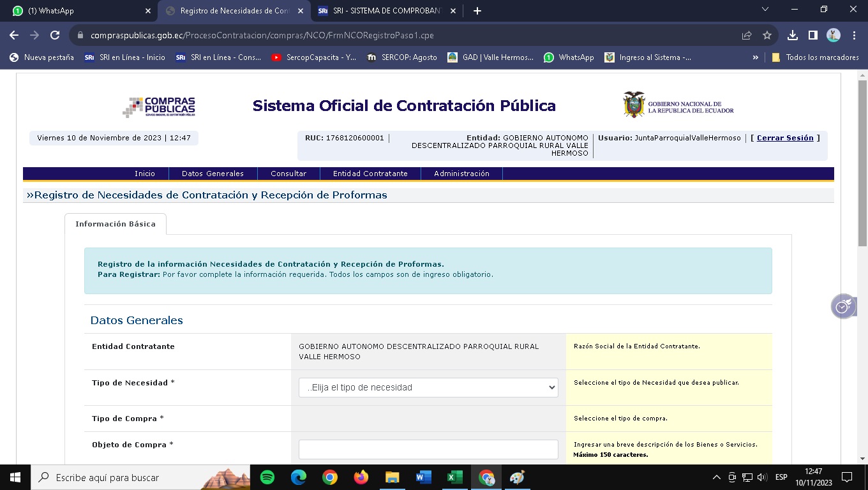This screenshot has height=490, width=868.
Task: Open the Word taskbar icon
Action: [x=423, y=477]
